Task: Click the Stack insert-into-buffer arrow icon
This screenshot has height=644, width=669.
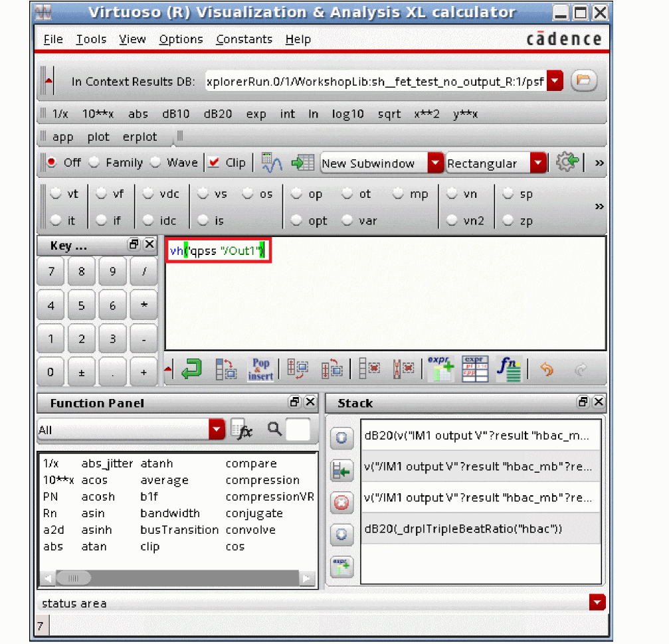Action: pos(341,471)
